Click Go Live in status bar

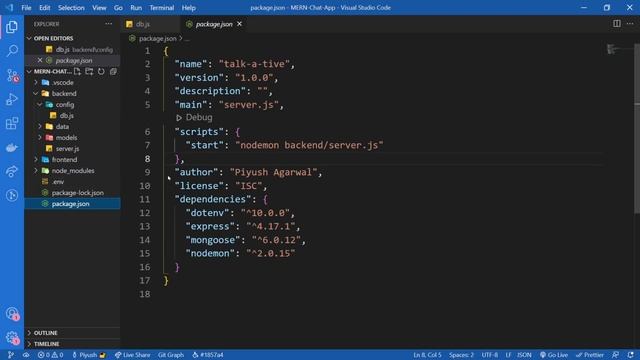pyautogui.click(x=554, y=355)
